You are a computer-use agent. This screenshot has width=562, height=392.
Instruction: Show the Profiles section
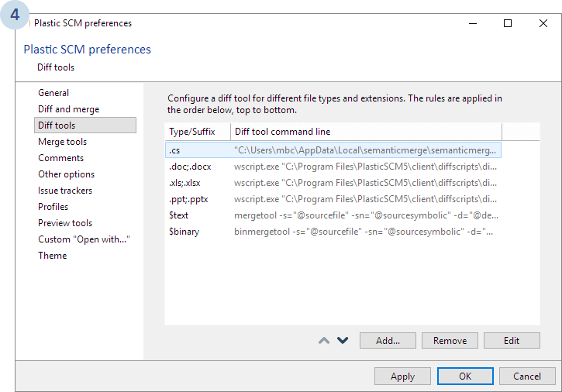53,207
